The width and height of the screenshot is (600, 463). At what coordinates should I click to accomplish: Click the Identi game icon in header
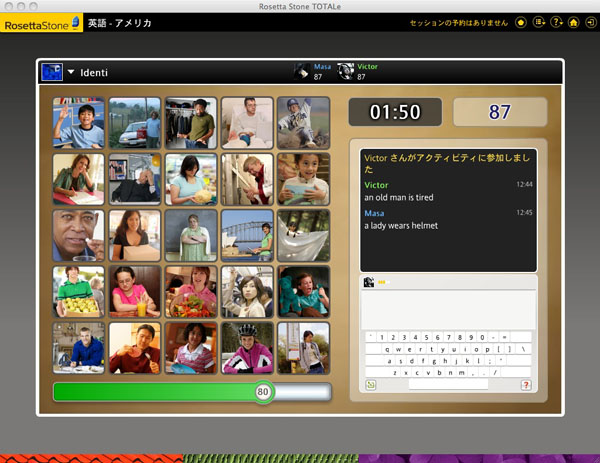[x=51, y=72]
